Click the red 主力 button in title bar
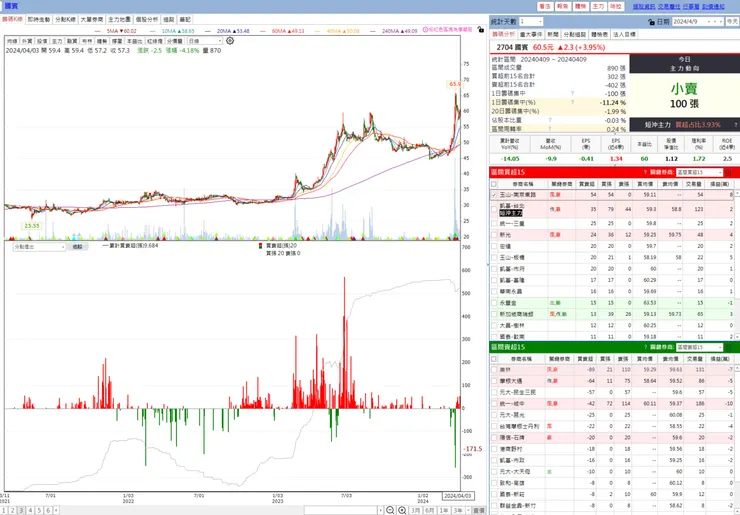Image resolution: width=740 pixels, height=515 pixels. point(598,6)
